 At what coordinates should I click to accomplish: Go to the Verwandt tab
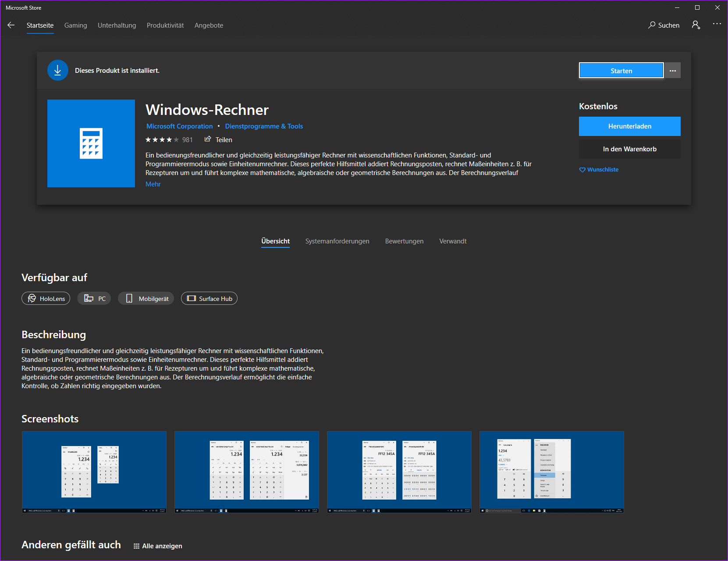coord(453,241)
